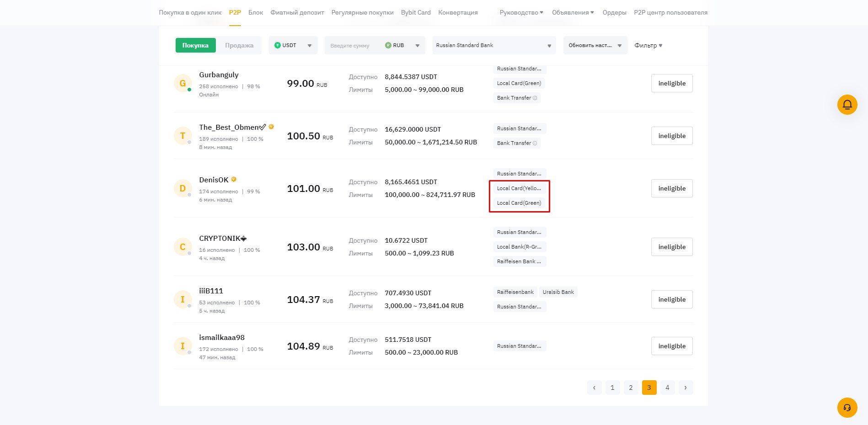The height and width of the screenshot is (425, 868).
Task: Go to page 4
Action: (667, 388)
